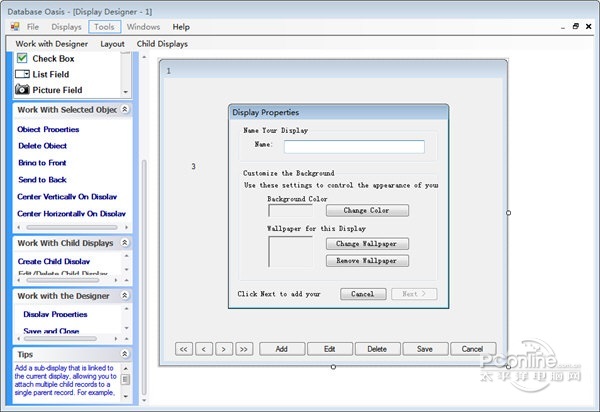Image resolution: width=600 pixels, height=412 pixels.
Task: Click the Change Color button
Action: click(367, 210)
